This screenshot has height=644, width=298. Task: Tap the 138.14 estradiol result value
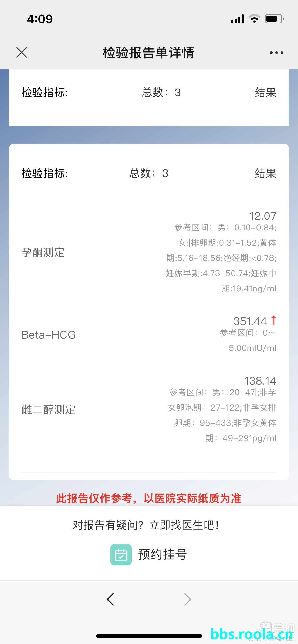point(260,381)
